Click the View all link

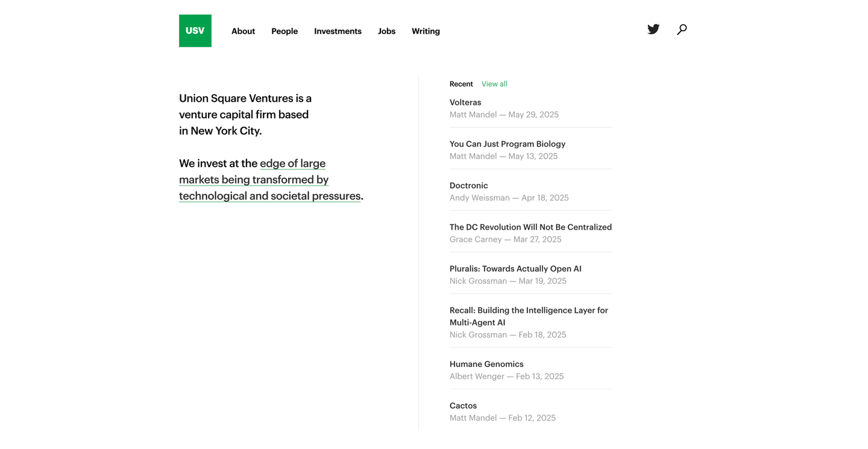coord(494,84)
